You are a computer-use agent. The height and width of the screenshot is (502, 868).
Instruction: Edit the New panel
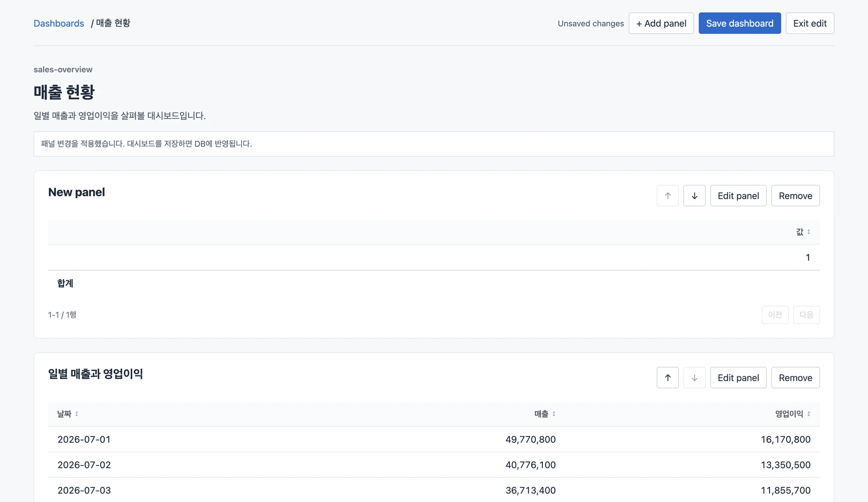click(738, 195)
